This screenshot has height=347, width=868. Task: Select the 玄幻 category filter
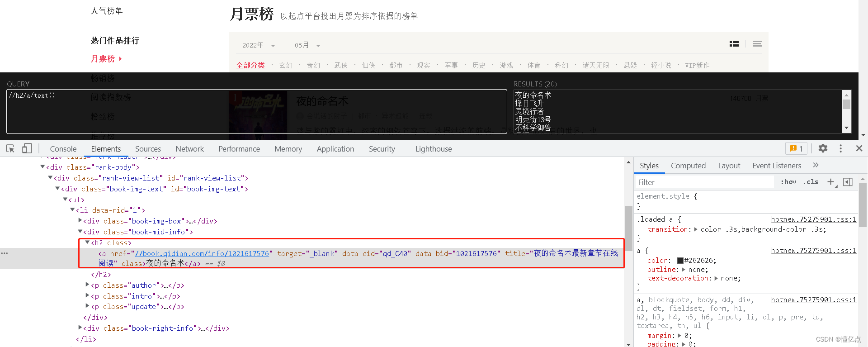[x=286, y=65]
